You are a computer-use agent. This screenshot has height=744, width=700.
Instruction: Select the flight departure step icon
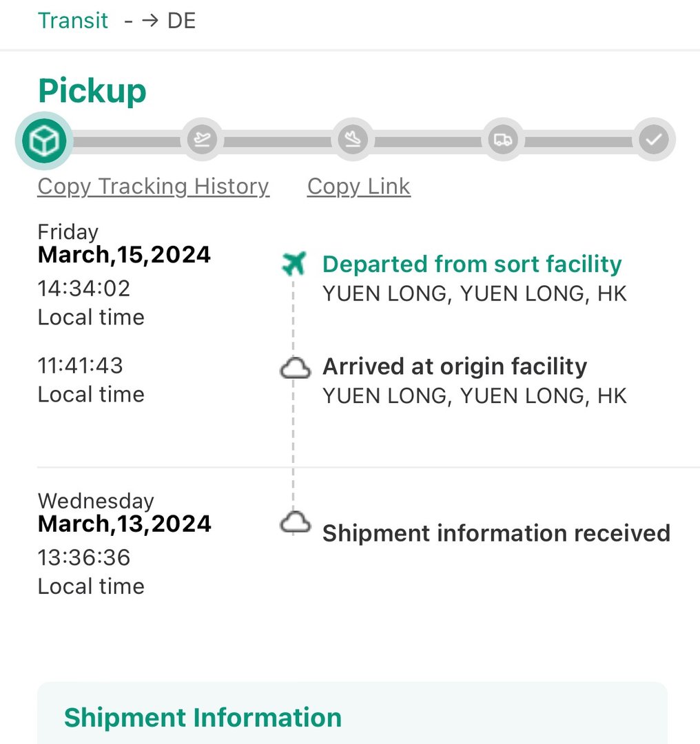tap(202, 141)
